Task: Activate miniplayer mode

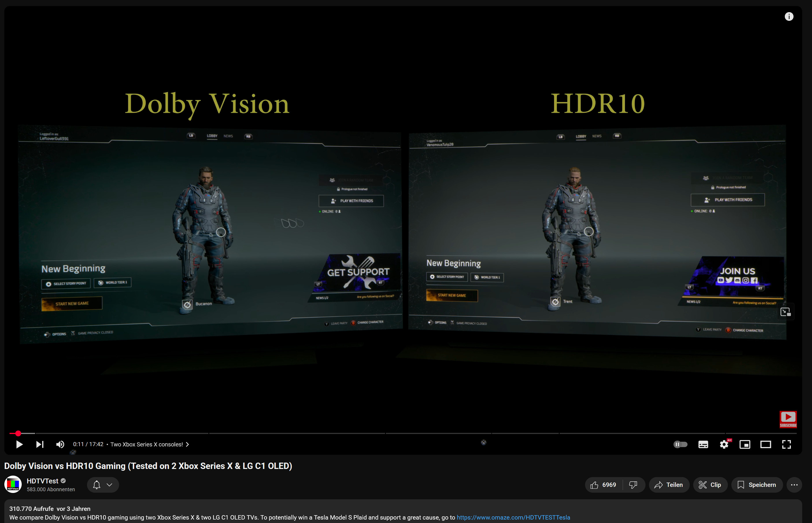Action: (x=745, y=444)
